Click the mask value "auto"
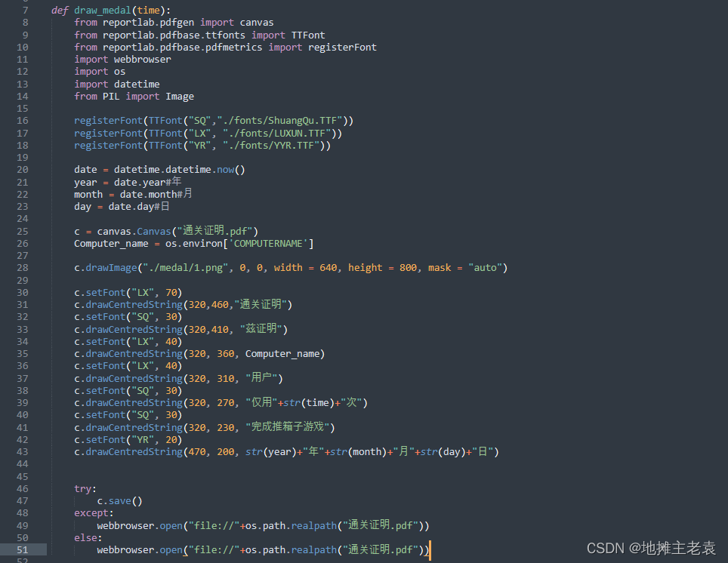Viewport: 728px width, 563px height. coord(485,268)
